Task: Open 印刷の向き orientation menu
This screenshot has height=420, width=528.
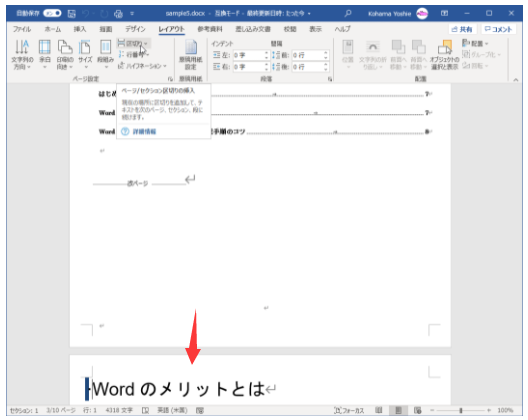Action: (x=65, y=54)
